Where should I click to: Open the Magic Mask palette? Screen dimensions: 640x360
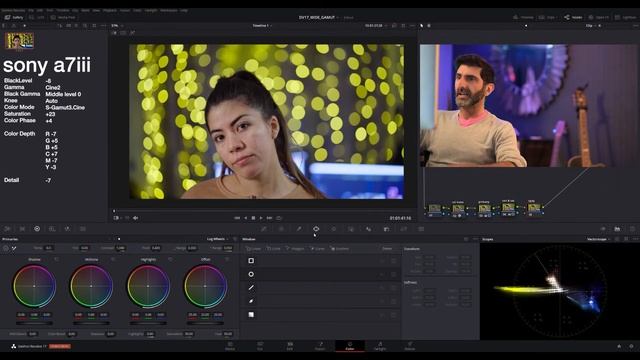pyautogui.click(x=351, y=229)
